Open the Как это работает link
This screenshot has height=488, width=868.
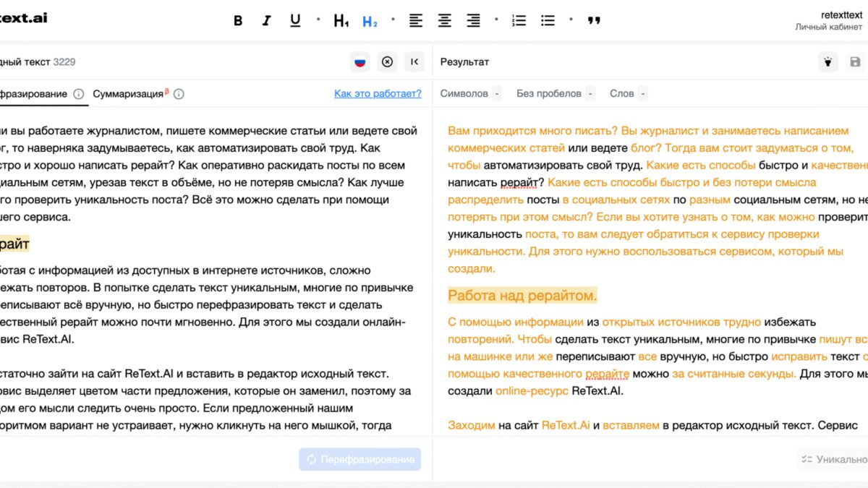pos(377,93)
